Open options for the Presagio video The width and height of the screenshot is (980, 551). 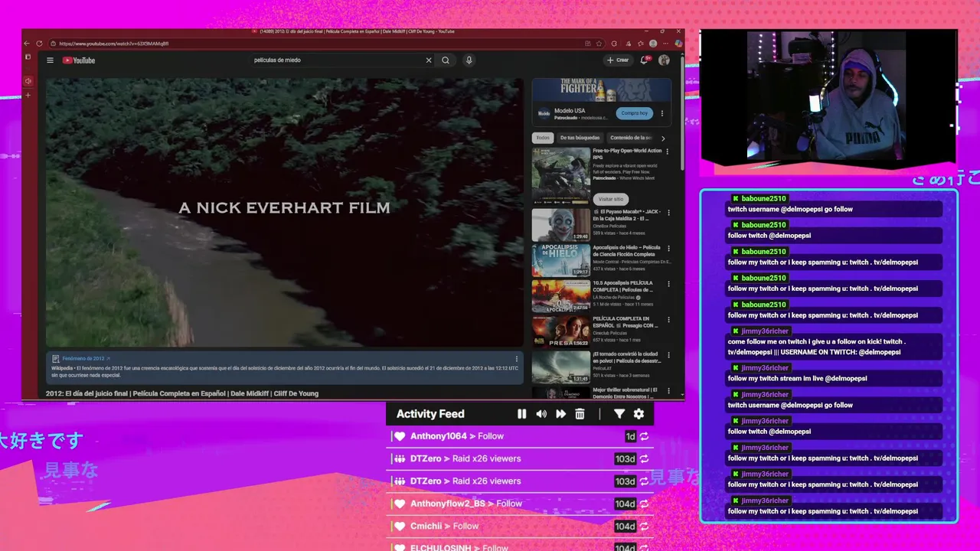pyautogui.click(x=668, y=319)
